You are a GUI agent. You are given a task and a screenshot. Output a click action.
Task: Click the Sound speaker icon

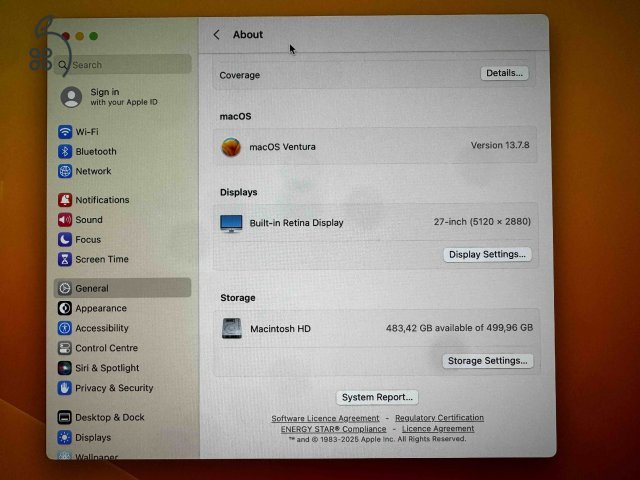tap(65, 220)
